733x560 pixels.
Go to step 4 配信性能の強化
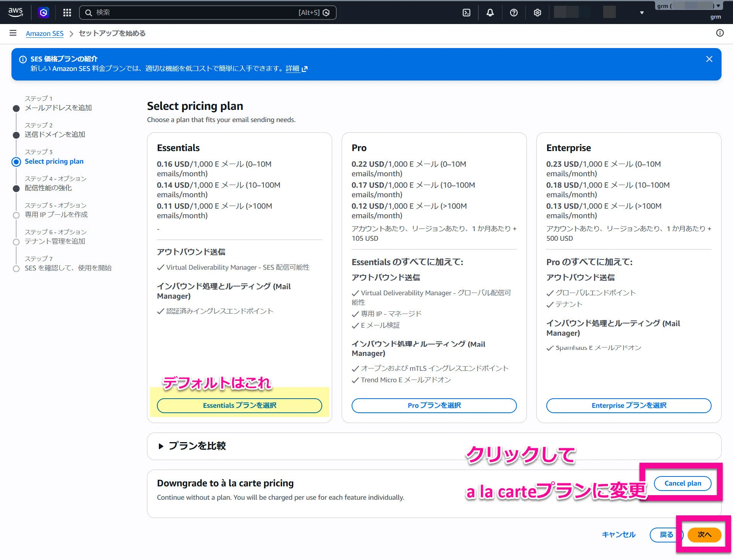pos(48,188)
